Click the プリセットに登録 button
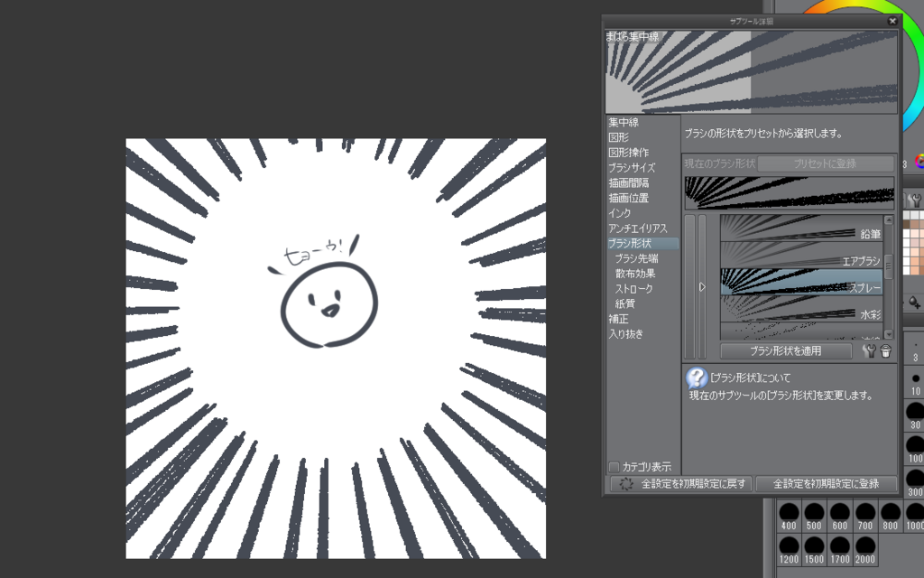This screenshot has height=578, width=924. click(x=826, y=163)
